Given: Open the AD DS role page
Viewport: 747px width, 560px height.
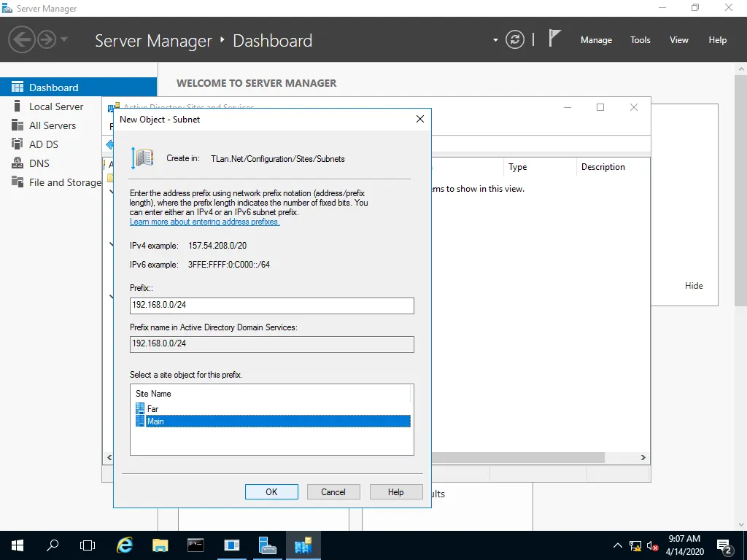Looking at the screenshot, I should (44, 144).
